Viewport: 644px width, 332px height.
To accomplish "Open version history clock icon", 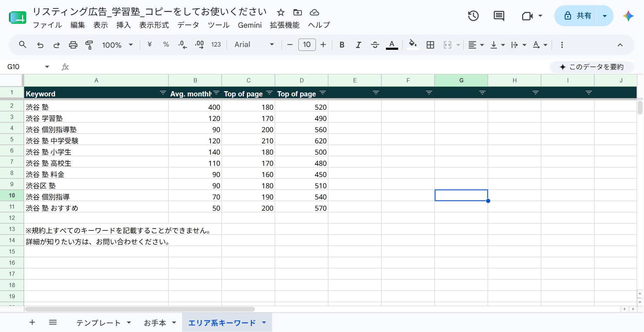I will (x=473, y=16).
